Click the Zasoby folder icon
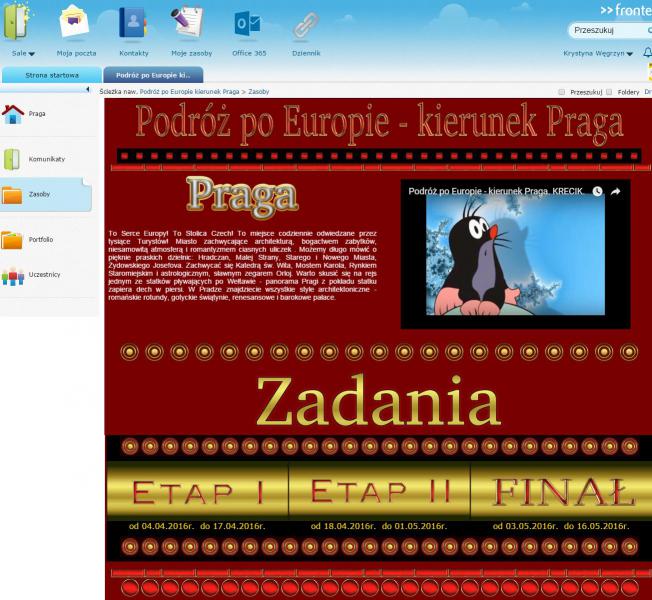The height and width of the screenshot is (600, 652). 12,195
